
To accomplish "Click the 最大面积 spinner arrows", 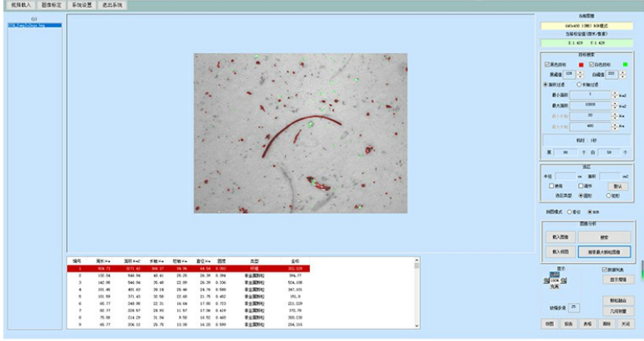I will coord(614,106).
